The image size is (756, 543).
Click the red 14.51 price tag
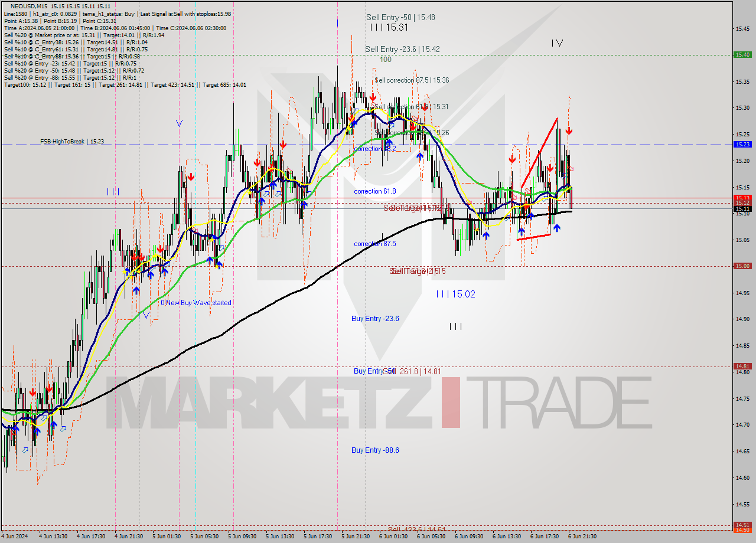(x=742, y=525)
